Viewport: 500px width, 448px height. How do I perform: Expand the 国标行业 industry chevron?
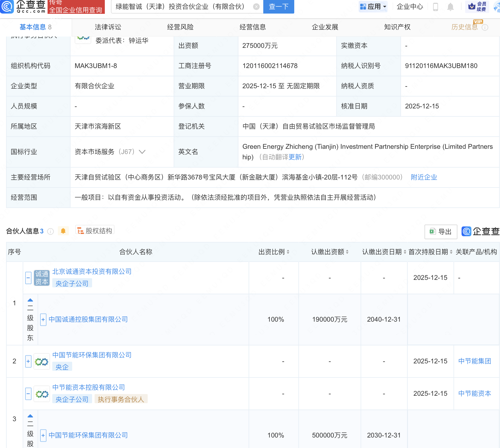(142, 152)
